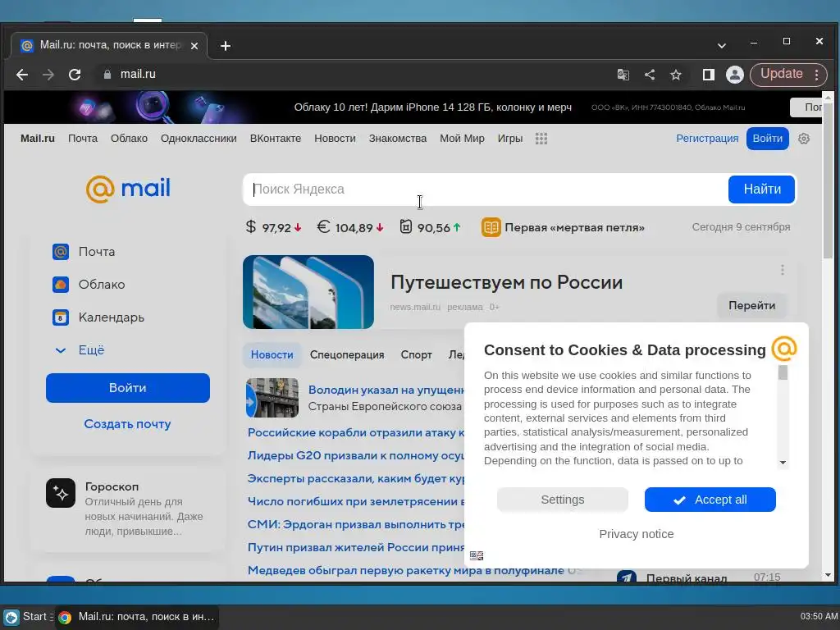The image size is (840, 630).
Task: Click the browser forward arrow
Action: pos(48,75)
